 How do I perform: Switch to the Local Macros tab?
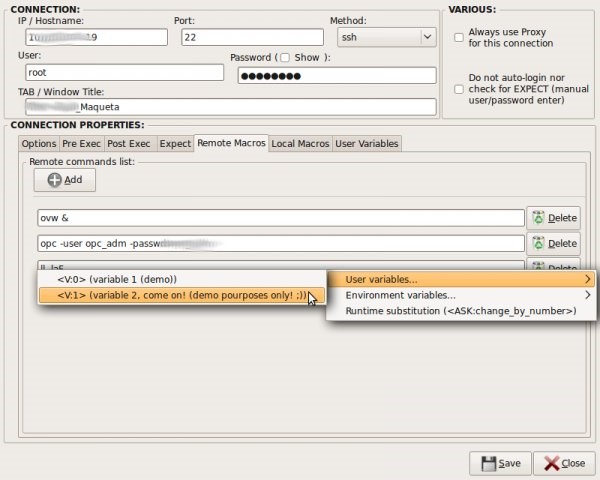click(x=300, y=144)
